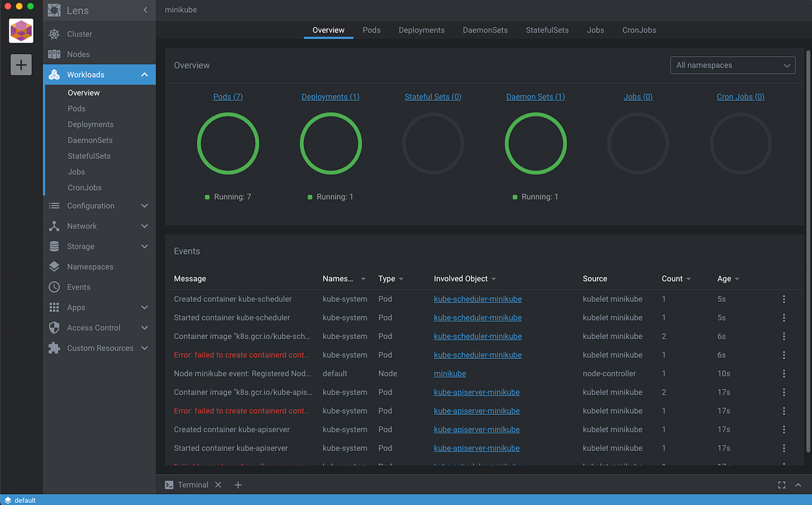Expand the terminal dock with chevron
Image resolution: width=812 pixels, height=505 pixels.
click(x=798, y=485)
